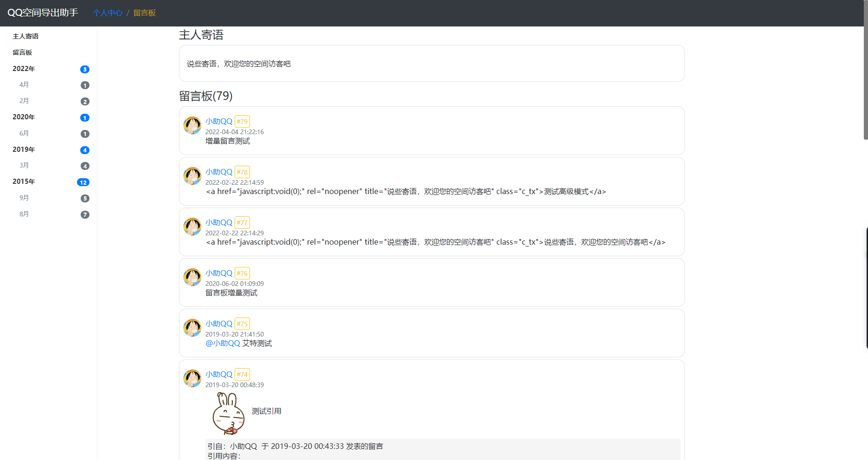
Task: Open 小助QQ name on message #76
Action: click(x=219, y=273)
